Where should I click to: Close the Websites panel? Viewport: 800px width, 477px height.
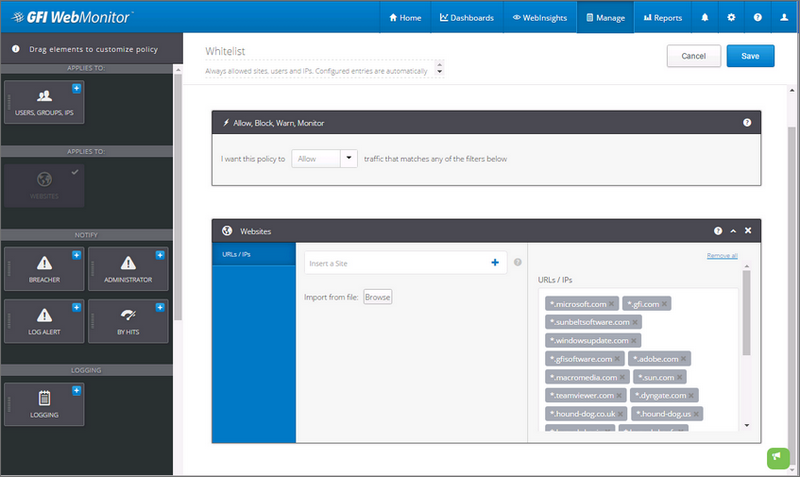(x=748, y=231)
